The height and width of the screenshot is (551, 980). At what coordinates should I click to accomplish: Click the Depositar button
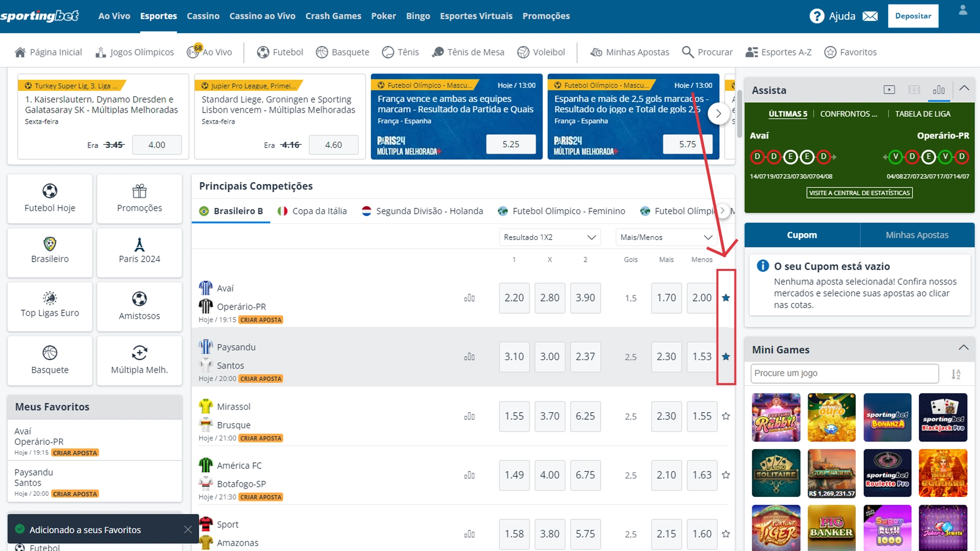(913, 16)
